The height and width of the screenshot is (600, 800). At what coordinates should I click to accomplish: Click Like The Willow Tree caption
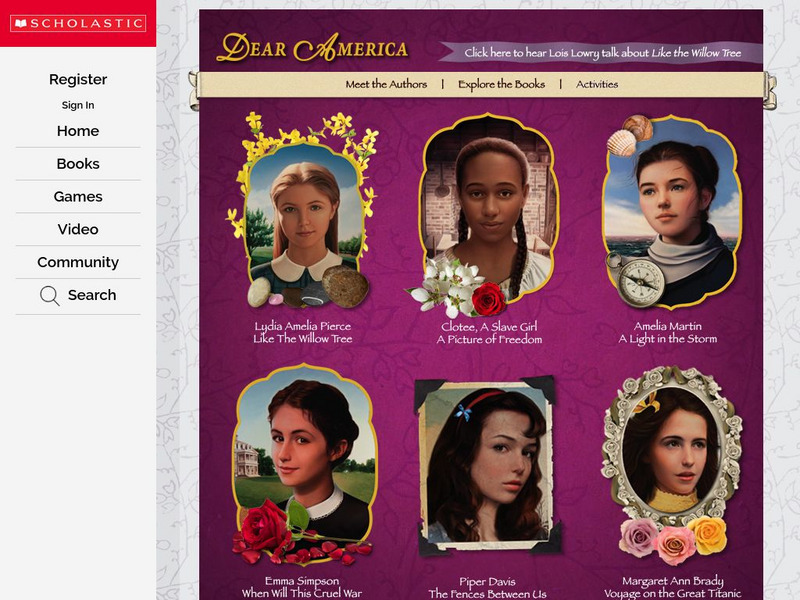[x=303, y=339]
